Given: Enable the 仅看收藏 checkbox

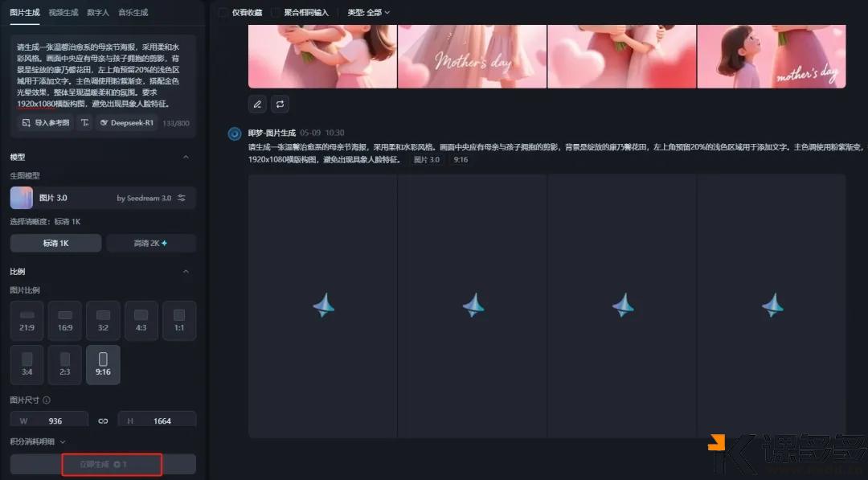Looking at the screenshot, I should point(223,13).
